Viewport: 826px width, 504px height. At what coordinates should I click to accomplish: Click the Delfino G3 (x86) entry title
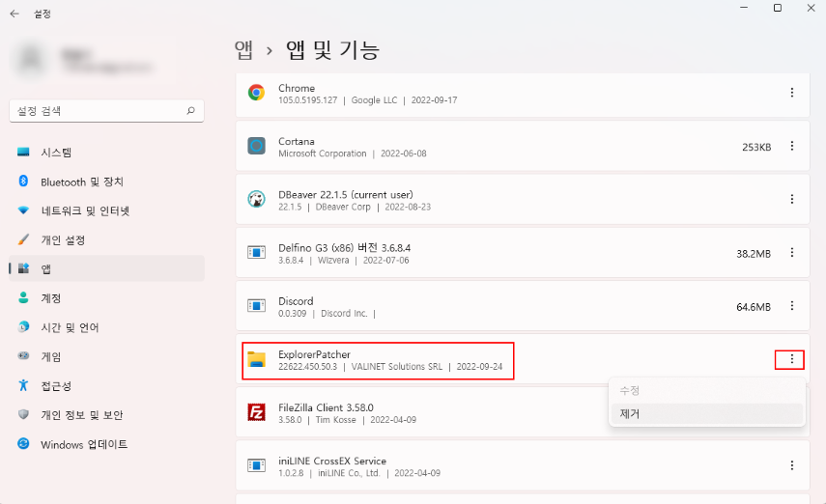coord(345,247)
